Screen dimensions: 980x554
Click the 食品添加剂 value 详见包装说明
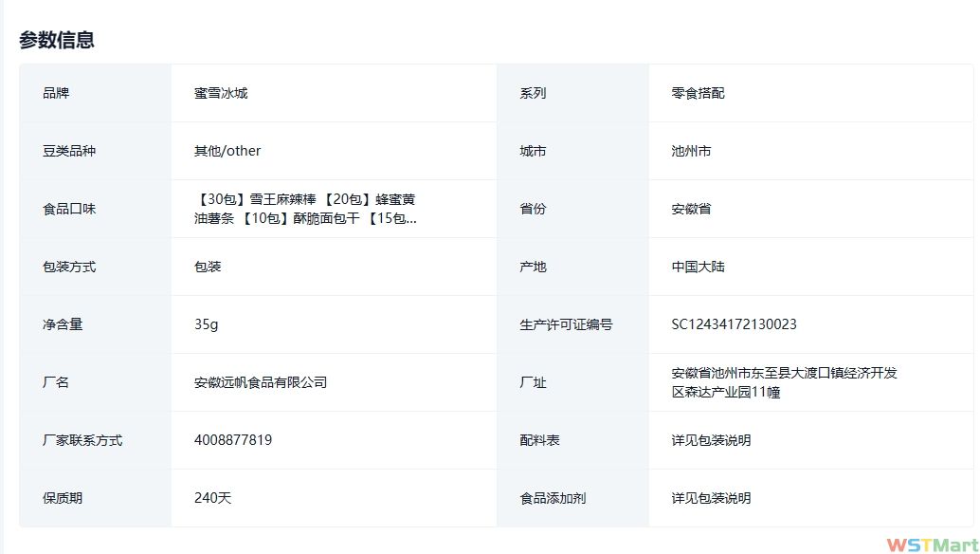pyautogui.click(x=711, y=498)
